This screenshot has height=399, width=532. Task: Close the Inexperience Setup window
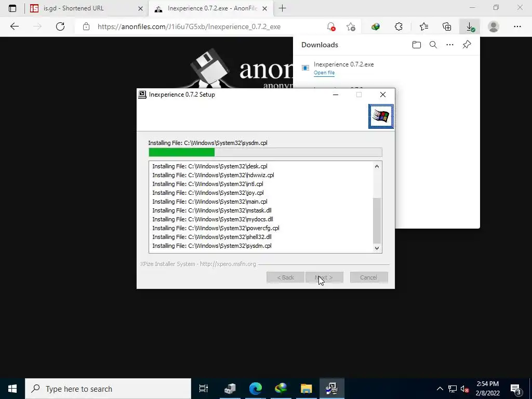pyautogui.click(x=383, y=95)
